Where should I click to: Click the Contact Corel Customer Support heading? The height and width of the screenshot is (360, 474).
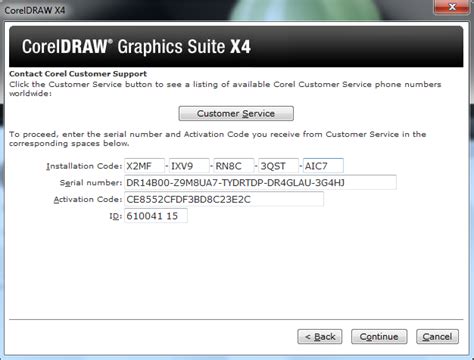tap(78, 74)
